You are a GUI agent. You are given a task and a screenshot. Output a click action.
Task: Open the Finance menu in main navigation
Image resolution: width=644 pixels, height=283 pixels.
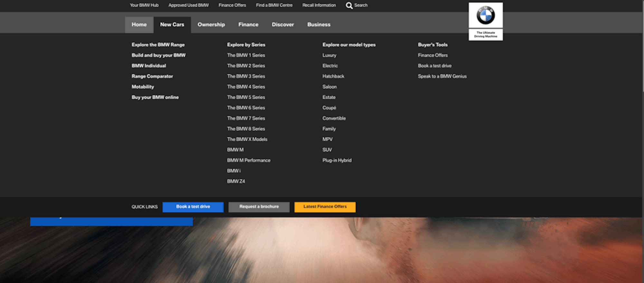[248, 24]
